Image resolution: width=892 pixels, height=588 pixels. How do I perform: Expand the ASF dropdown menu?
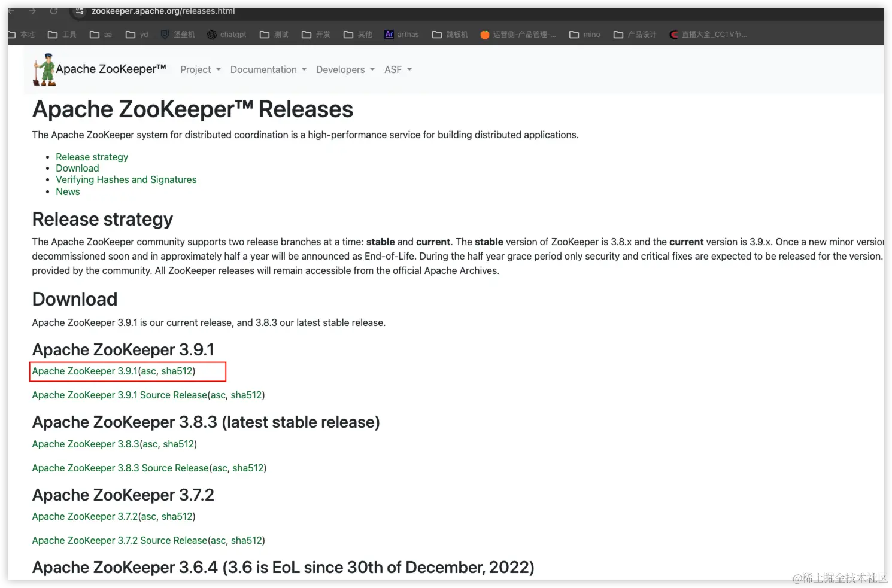pos(398,70)
